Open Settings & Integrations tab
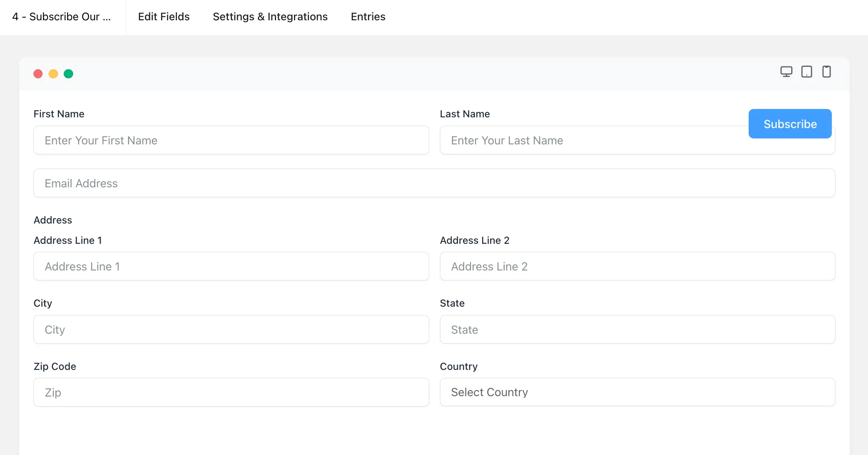Viewport: 868px width, 455px height. coord(270,17)
